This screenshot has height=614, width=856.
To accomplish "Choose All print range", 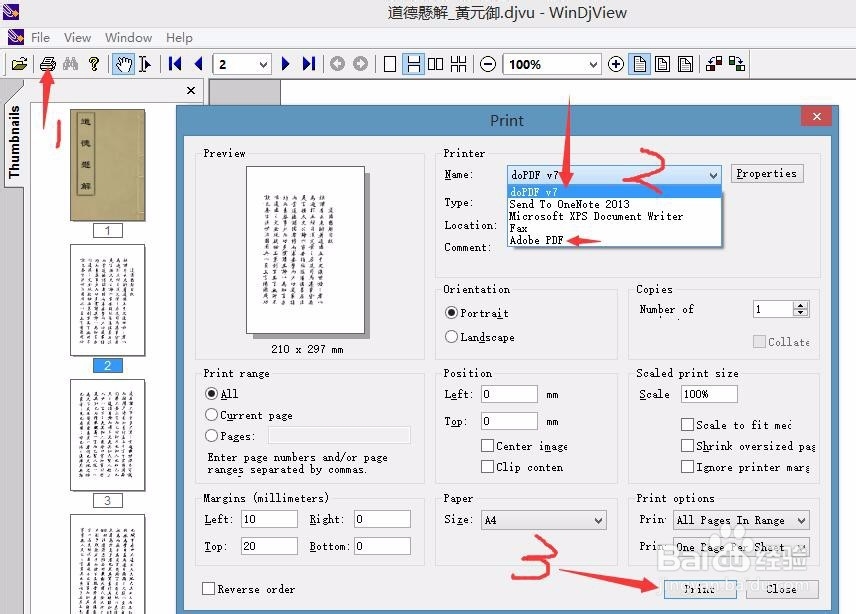I will 211,394.
